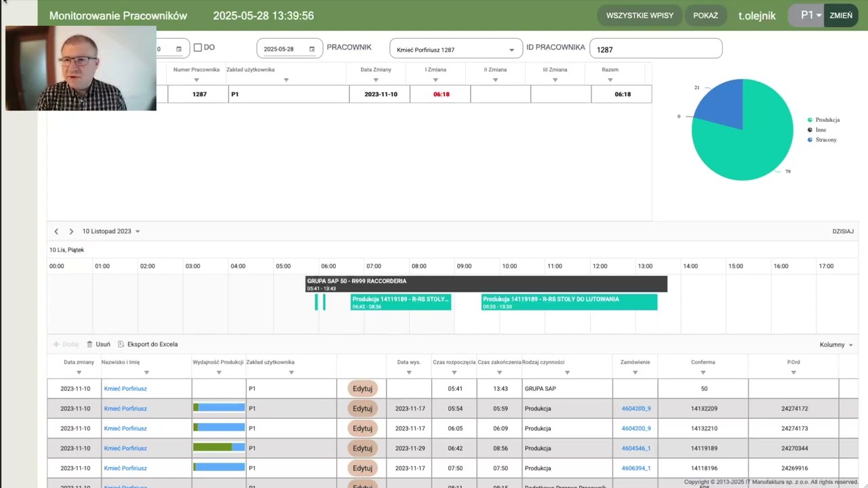Select Produkcja R-RS STOŁY DO LUTOWANIA block
Image resolution: width=868 pixels, height=488 pixels.
(x=569, y=302)
